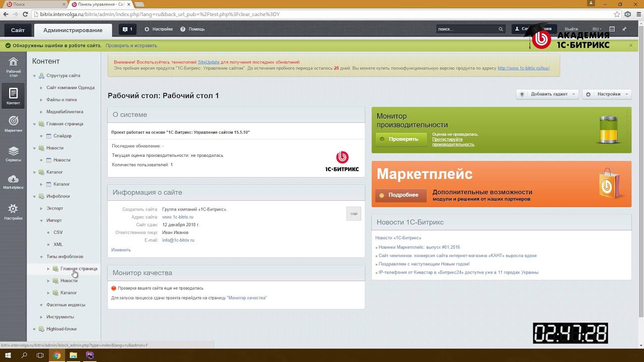
Task: Open the desktop Настройки dropdown button
Action: pos(607,94)
